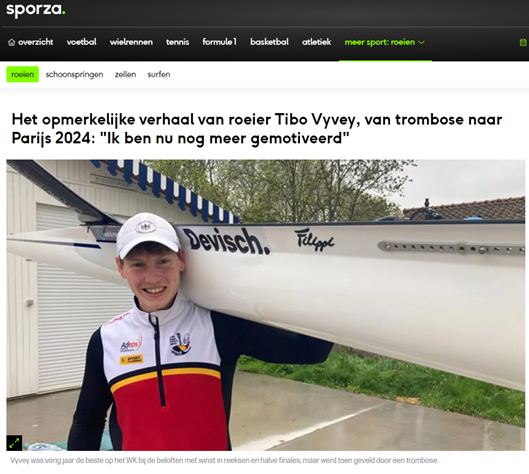
Task: Click the home icon beside overzicht
Action: tap(11, 42)
